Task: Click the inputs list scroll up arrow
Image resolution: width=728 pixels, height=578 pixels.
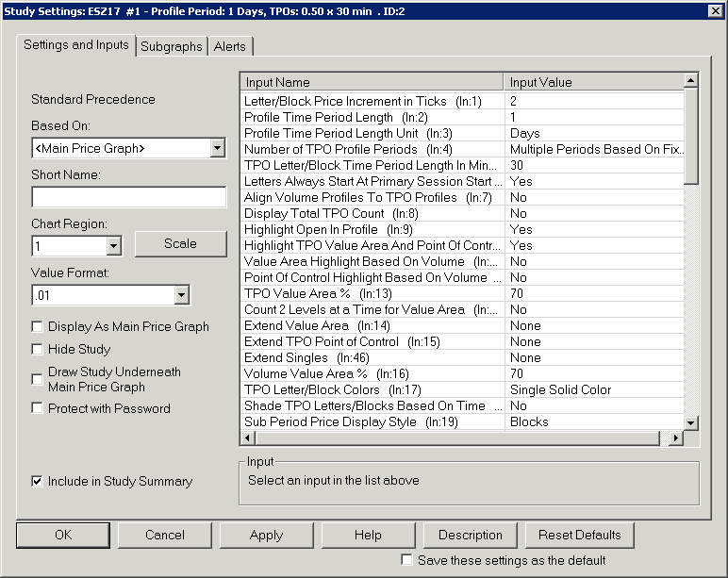Action: pyautogui.click(x=691, y=81)
